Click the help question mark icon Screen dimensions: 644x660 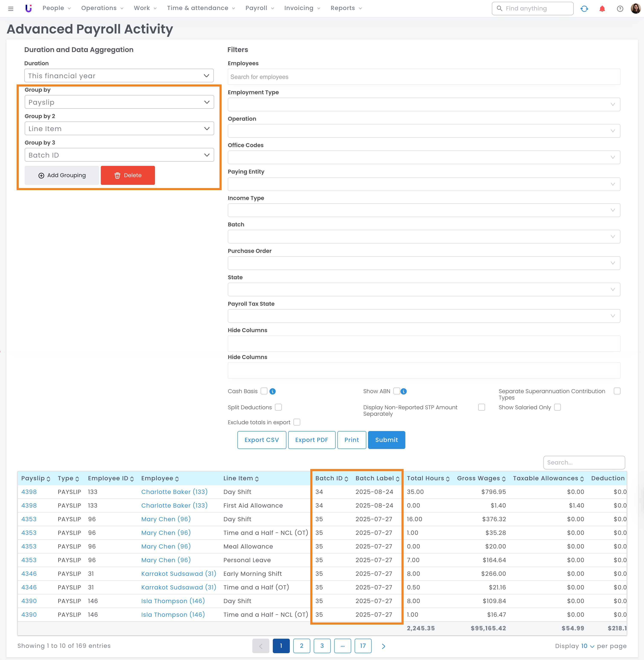pyautogui.click(x=620, y=9)
